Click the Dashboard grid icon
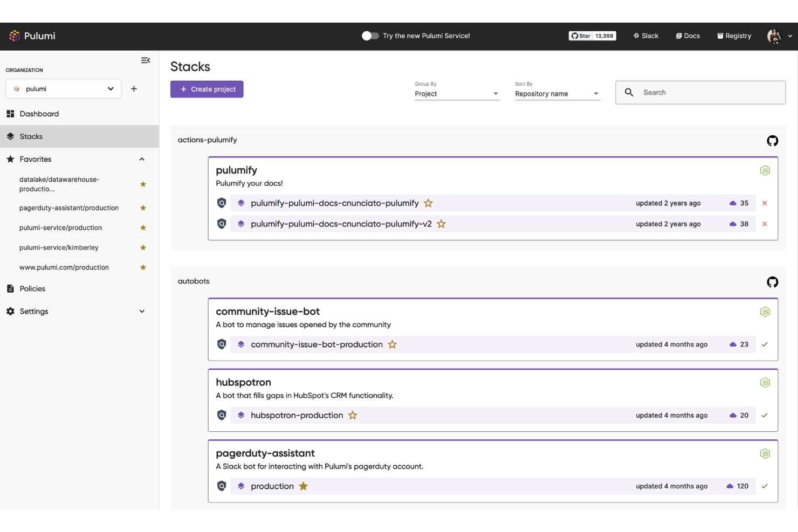Viewport: 798px width, 532px height. pyautogui.click(x=10, y=114)
